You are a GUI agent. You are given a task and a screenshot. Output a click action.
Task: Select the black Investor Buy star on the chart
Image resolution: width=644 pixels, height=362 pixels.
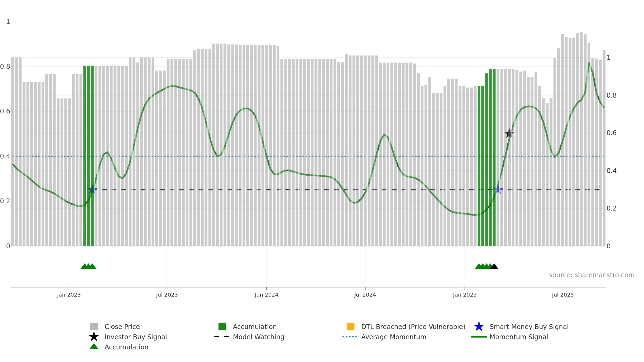[509, 133]
